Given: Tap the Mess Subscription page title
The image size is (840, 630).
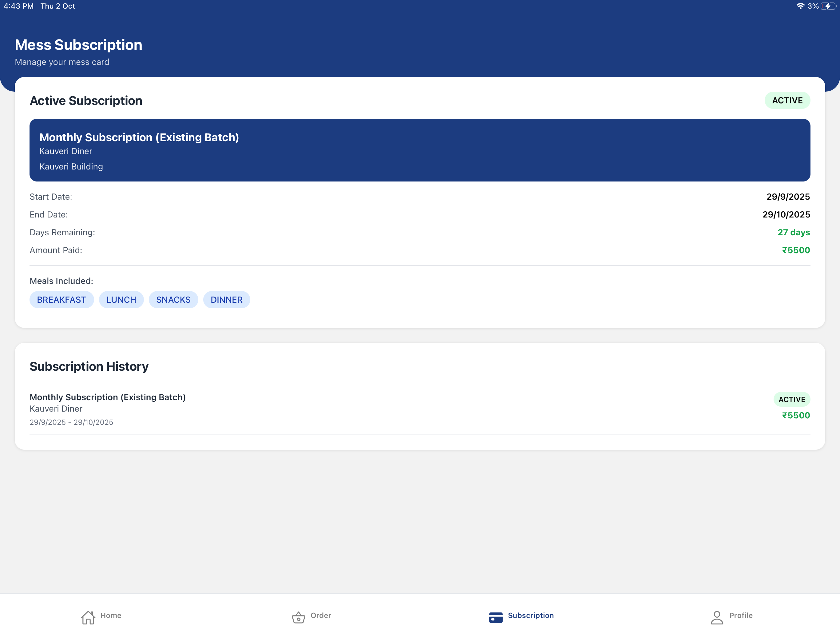Looking at the screenshot, I should point(79,45).
